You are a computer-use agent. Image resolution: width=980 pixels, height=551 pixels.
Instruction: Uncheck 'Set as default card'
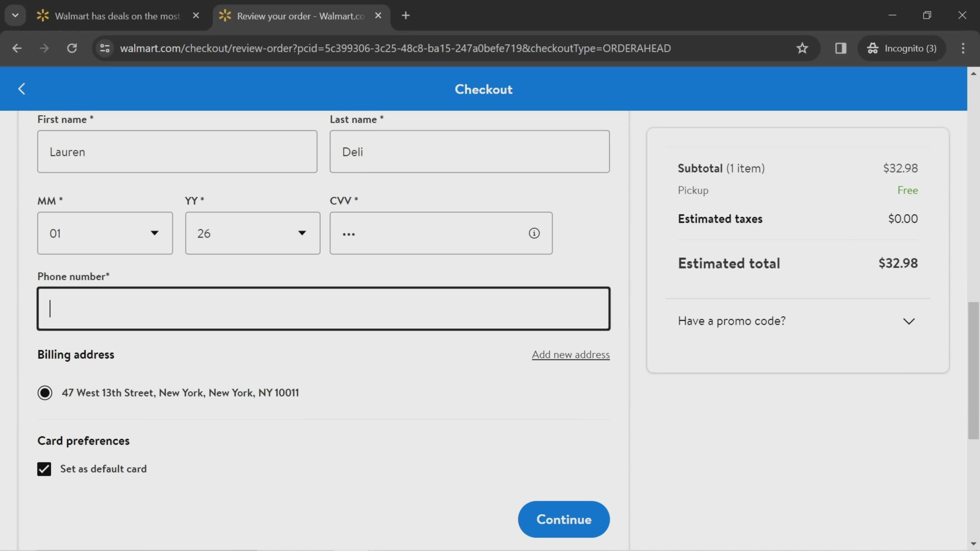pyautogui.click(x=44, y=469)
